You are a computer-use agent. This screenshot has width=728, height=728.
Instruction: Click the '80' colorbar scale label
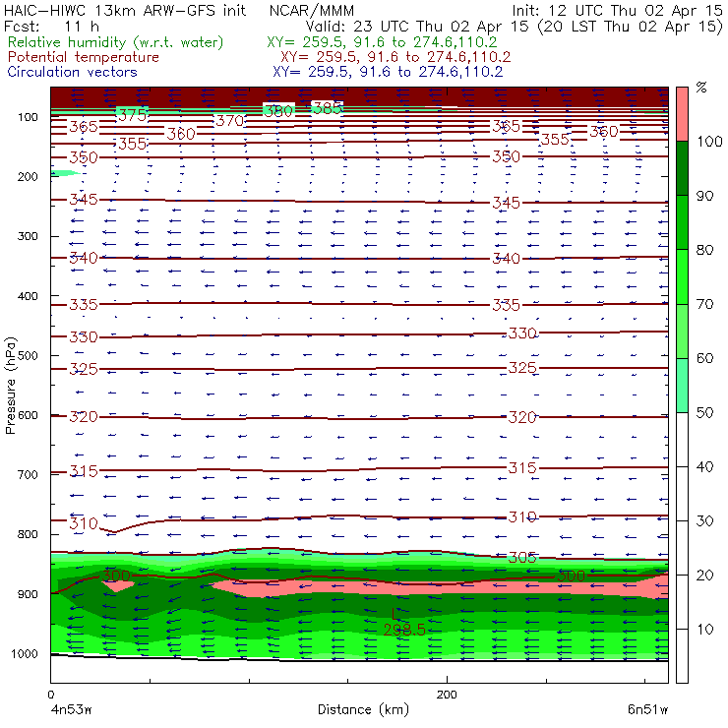tap(704, 250)
